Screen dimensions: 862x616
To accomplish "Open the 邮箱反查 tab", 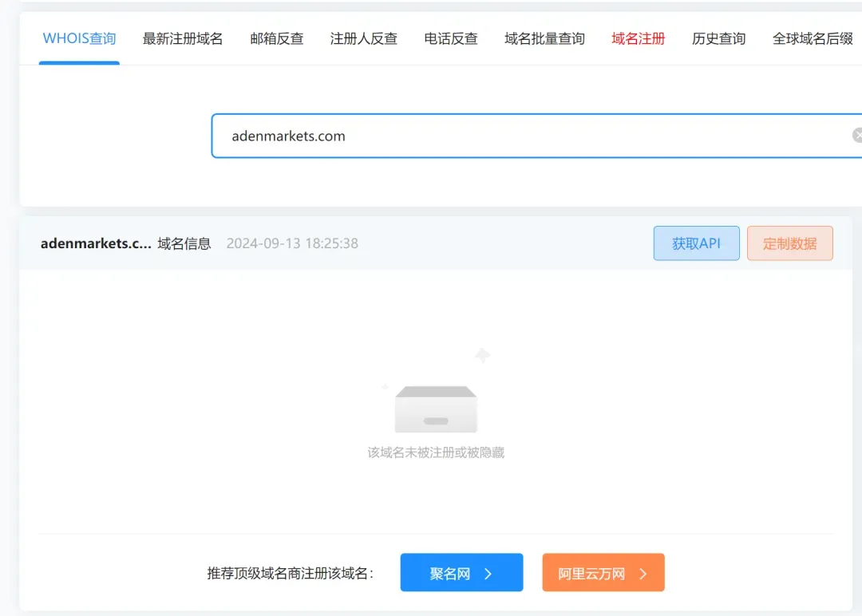I will 276,38.
